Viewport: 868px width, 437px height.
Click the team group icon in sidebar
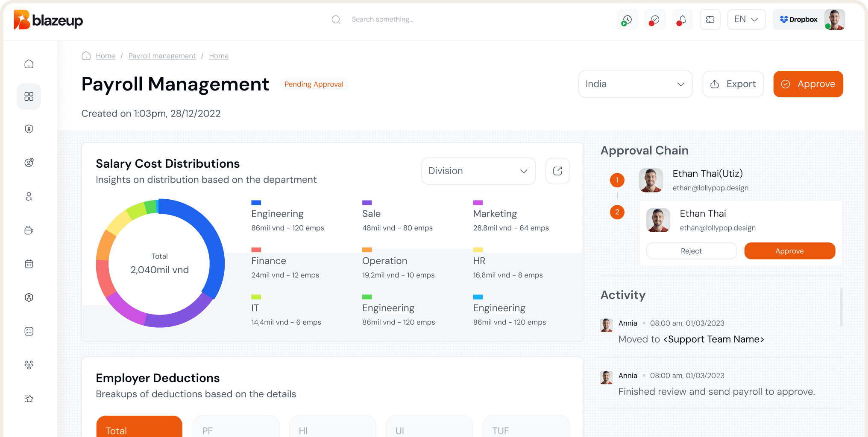[29, 365]
